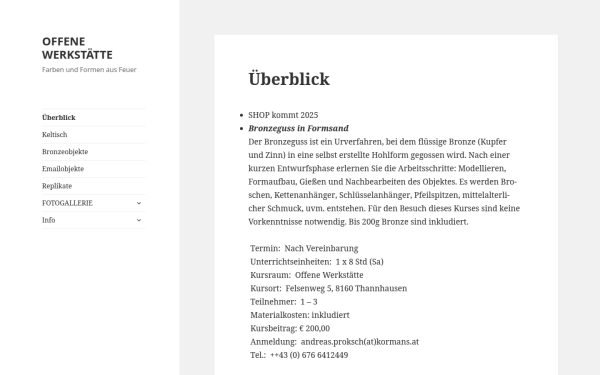Screen dimensions: 600x375
Task: Expand the Info submenu chevron
Action: [139, 220]
